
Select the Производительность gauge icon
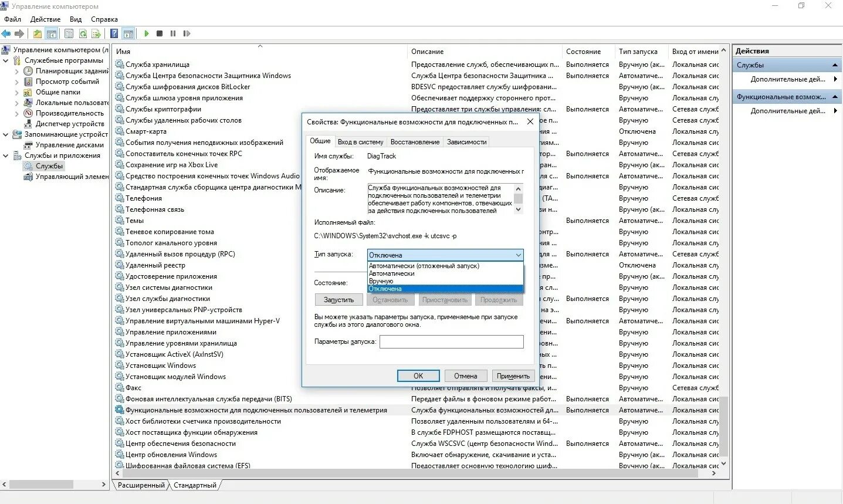[28, 113]
